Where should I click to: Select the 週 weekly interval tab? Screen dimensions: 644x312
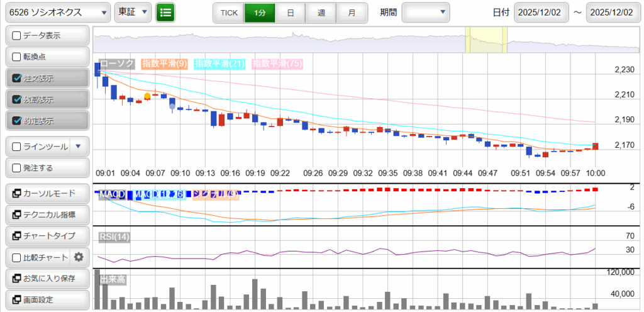click(321, 13)
